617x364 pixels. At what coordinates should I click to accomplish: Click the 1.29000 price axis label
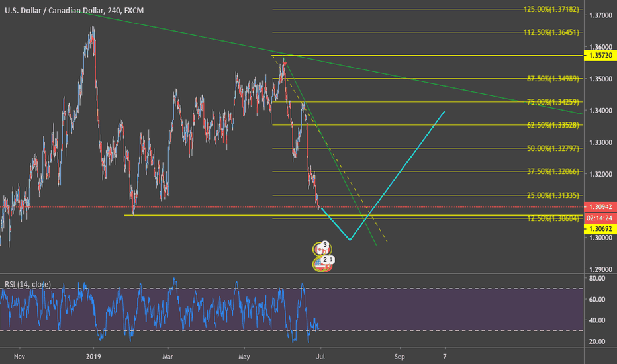coord(600,269)
